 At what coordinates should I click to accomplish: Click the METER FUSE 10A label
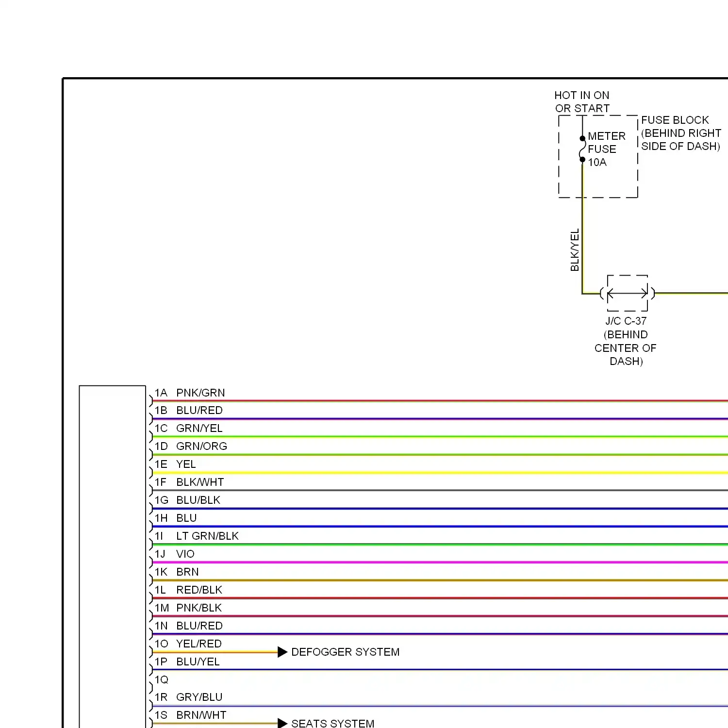pos(607,149)
